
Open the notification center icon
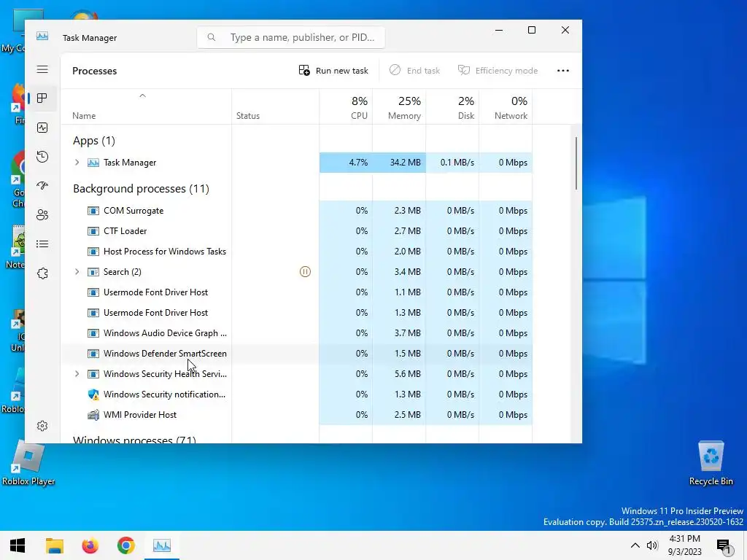click(x=724, y=546)
